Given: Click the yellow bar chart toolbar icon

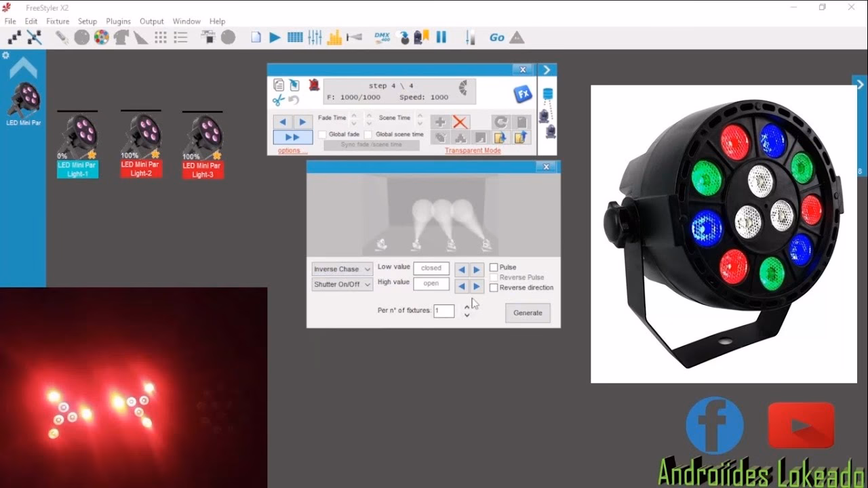Looking at the screenshot, I should click(334, 38).
